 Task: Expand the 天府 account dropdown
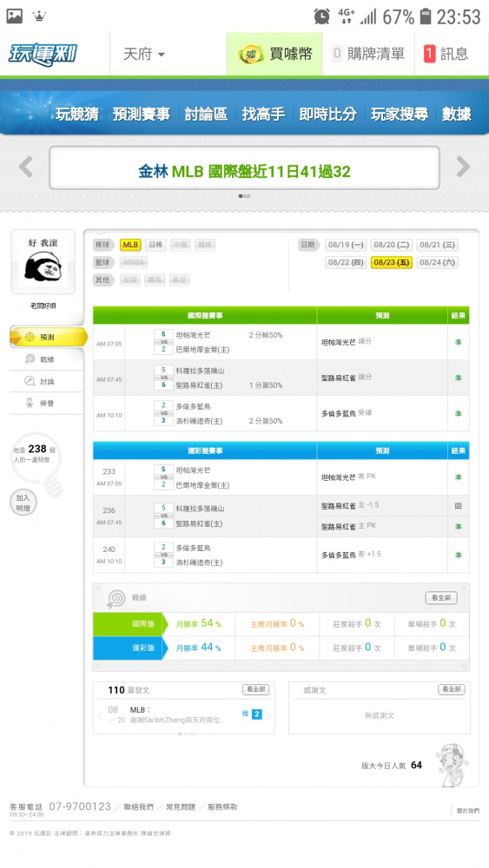tap(144, 54)
